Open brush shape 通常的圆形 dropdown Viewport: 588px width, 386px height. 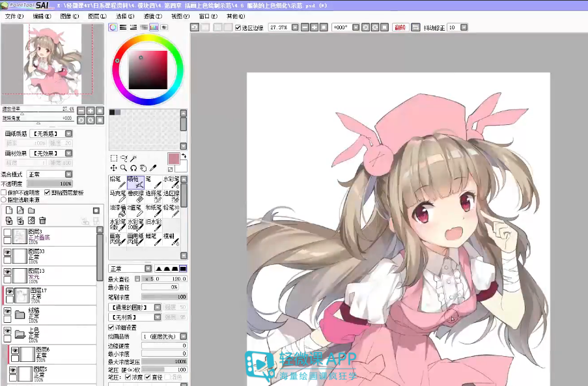click(x=158, y=307)
